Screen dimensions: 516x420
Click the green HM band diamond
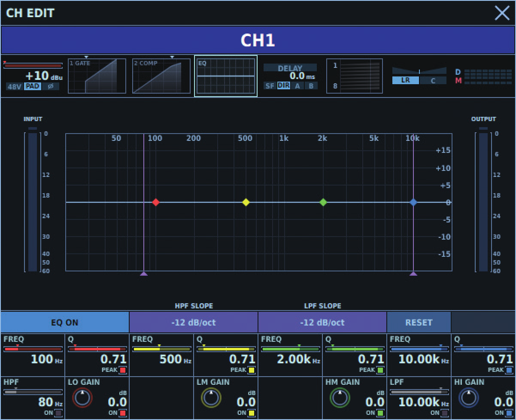323,202
